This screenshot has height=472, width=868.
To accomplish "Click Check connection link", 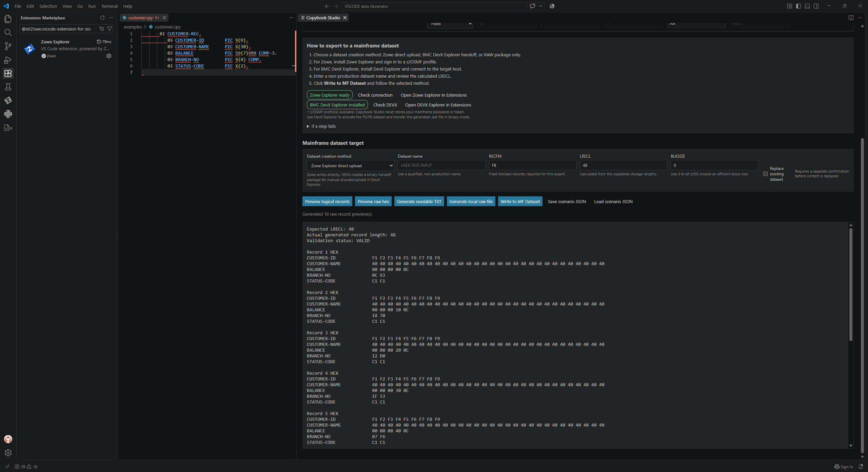I will point(375,95).
